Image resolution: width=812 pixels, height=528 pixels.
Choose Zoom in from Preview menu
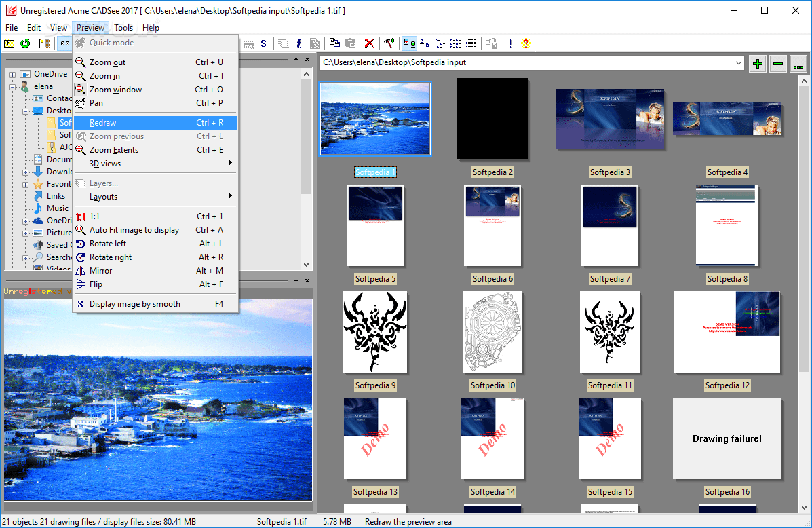tap(155, 75)
